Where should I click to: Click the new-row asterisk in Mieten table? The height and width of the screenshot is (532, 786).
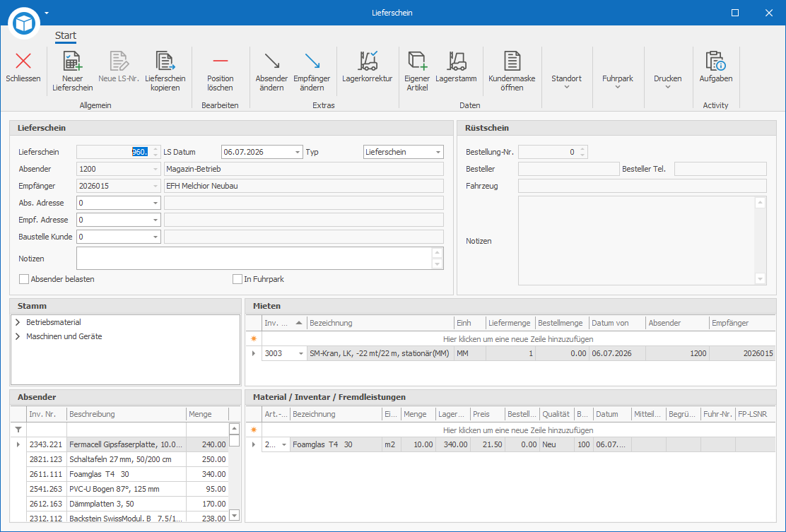254,339
